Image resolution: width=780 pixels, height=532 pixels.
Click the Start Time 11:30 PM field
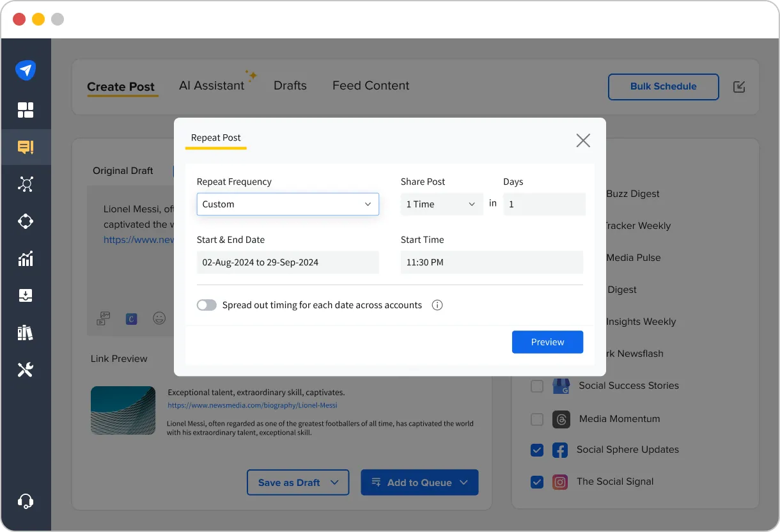pos(492,262)
